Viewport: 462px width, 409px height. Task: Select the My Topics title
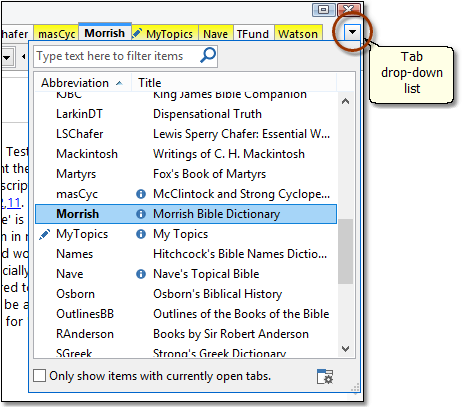coord(180,234)
